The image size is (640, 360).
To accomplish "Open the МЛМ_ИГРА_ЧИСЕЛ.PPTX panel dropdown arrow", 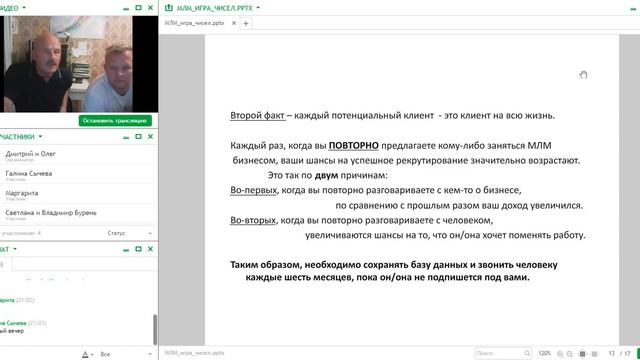I will click(x=258, y=8).
